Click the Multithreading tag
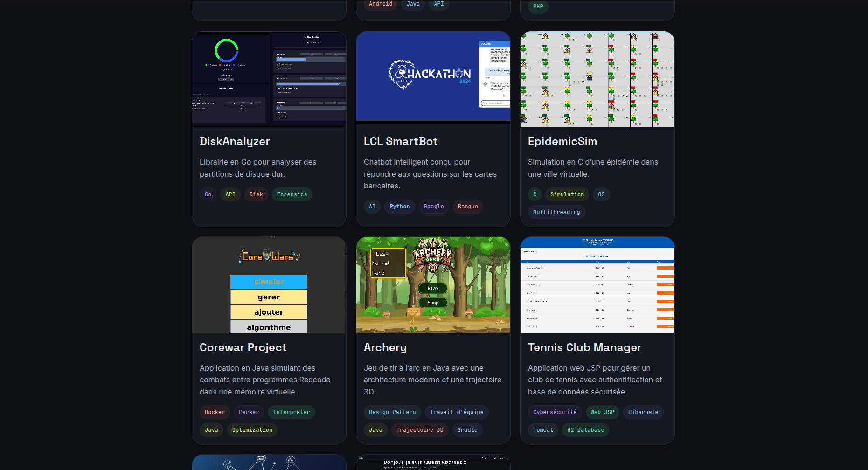This screenshot has height=470, width=868. [556, 212]
